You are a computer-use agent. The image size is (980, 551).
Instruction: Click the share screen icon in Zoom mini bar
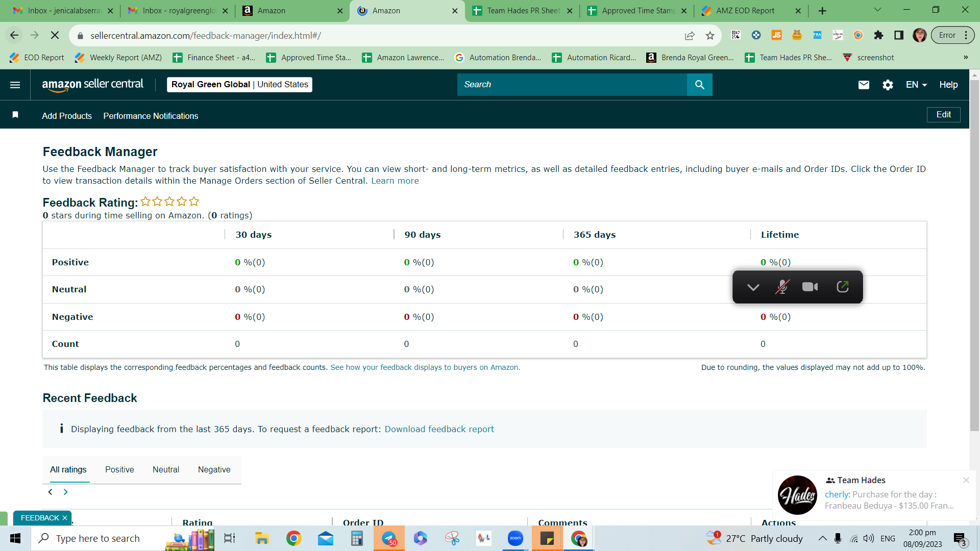tap(843, 287)
